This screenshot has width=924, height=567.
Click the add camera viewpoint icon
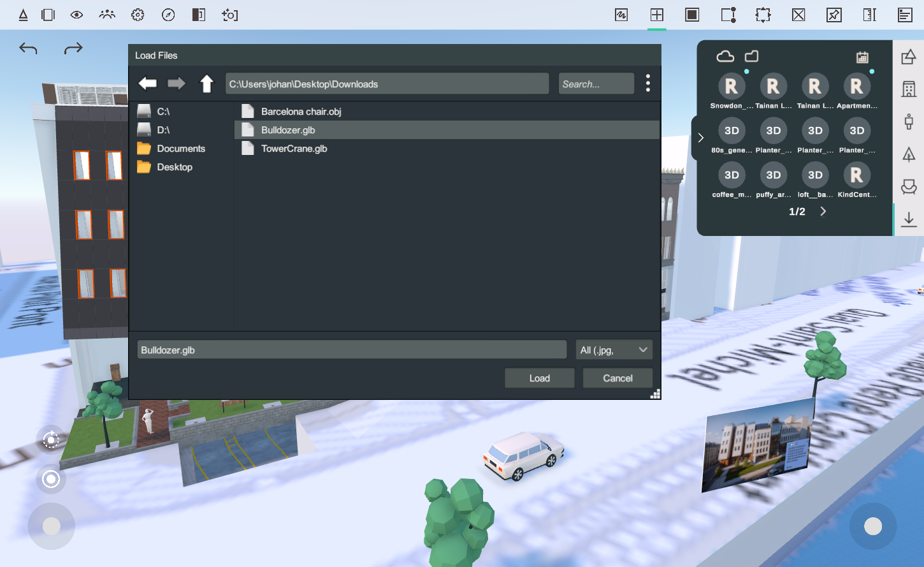[x=229, y=15]
